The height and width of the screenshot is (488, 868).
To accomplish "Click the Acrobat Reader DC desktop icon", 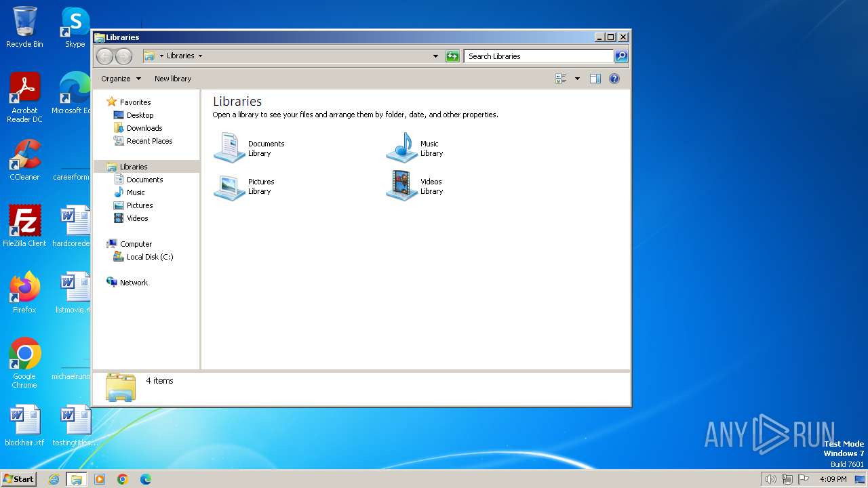I will [24, 98].
